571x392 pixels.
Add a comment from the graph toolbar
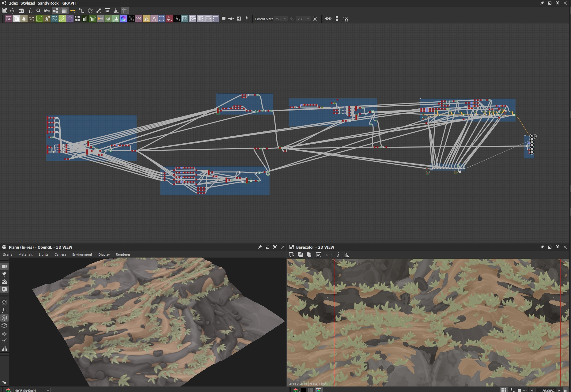(224, 19)
